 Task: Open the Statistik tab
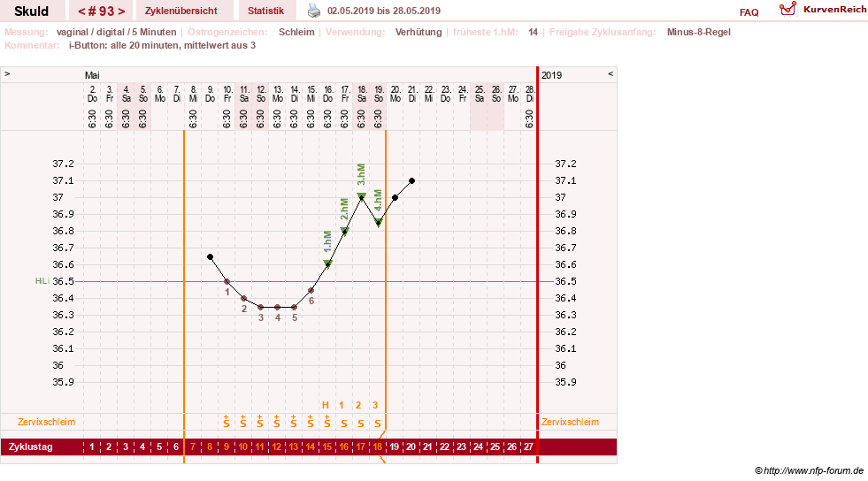click(x=265, y=11)
